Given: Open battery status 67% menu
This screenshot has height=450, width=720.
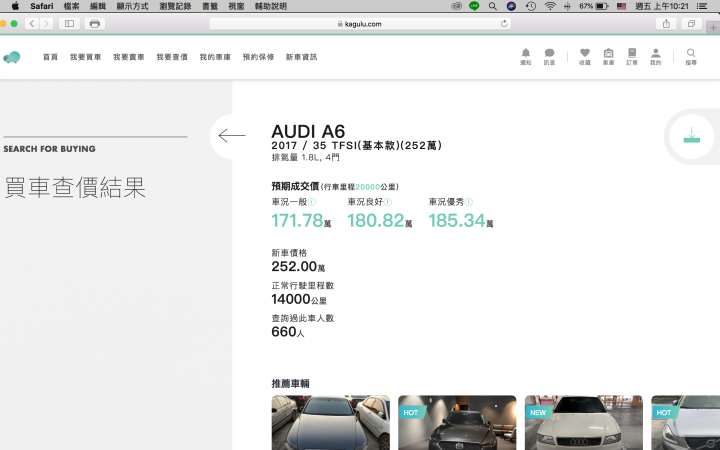Looking at the screenshot, I should point(594,6).
